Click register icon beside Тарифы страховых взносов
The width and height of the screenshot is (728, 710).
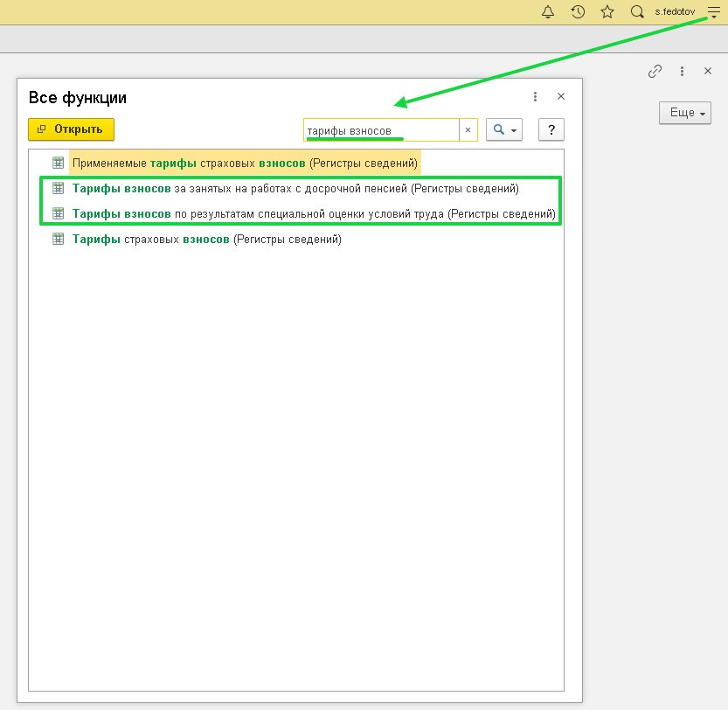click(x=58, y=239)
